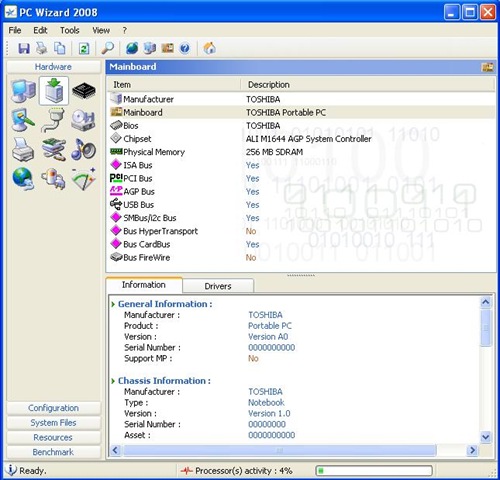Switch to the Information tab
500x480 pixels.
pos(144,285)
